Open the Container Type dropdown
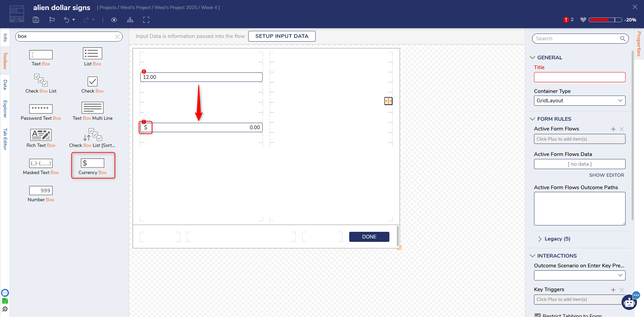The width and height of the screenshot is (644, 317). tap(579, 101)
